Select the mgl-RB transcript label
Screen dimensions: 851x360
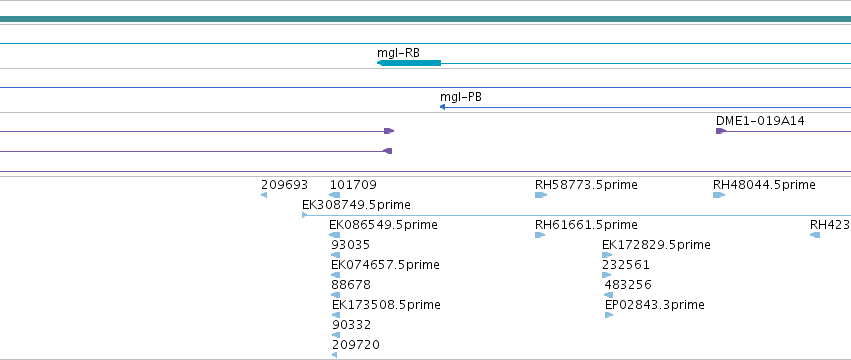coord(398,53)
